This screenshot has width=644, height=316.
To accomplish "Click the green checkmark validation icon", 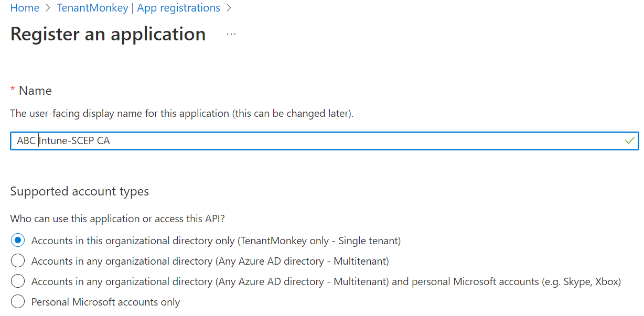I will [x=630, y=140].
